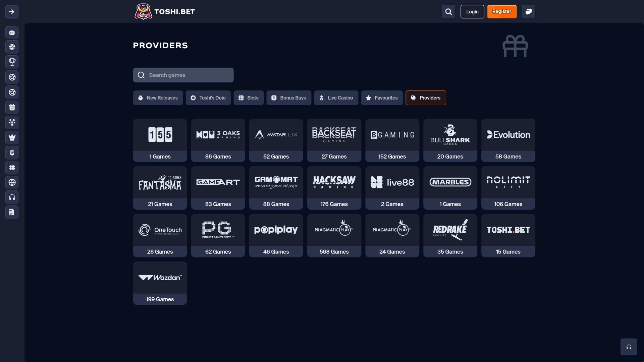Open the 155 provider card
The height and width of the screenshot is (362, 644).
point(160,140)
